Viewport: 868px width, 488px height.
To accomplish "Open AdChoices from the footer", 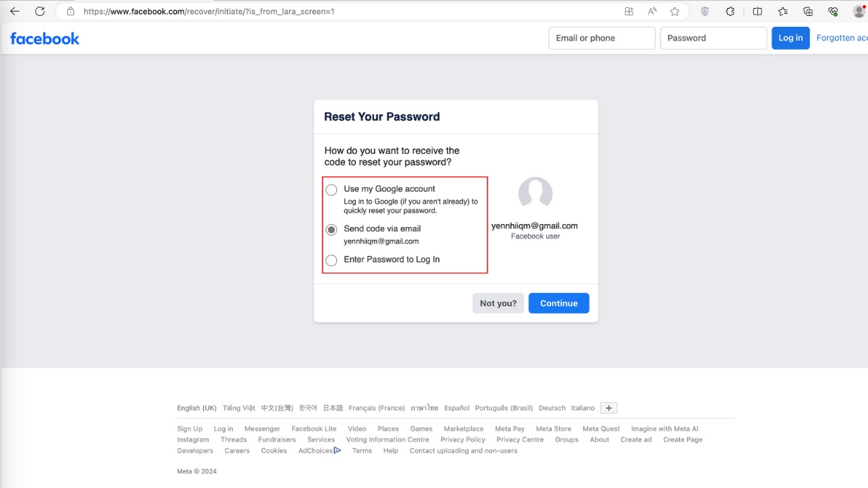I will click(x=315, y=450).
